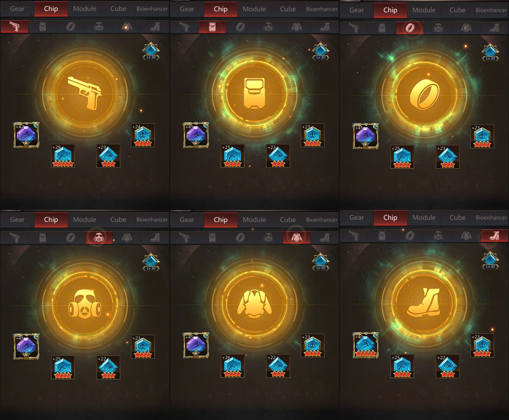Viewport: 509px width, 420px height.
Task: Select the +42 purple chip
Action: coord(26,135)
